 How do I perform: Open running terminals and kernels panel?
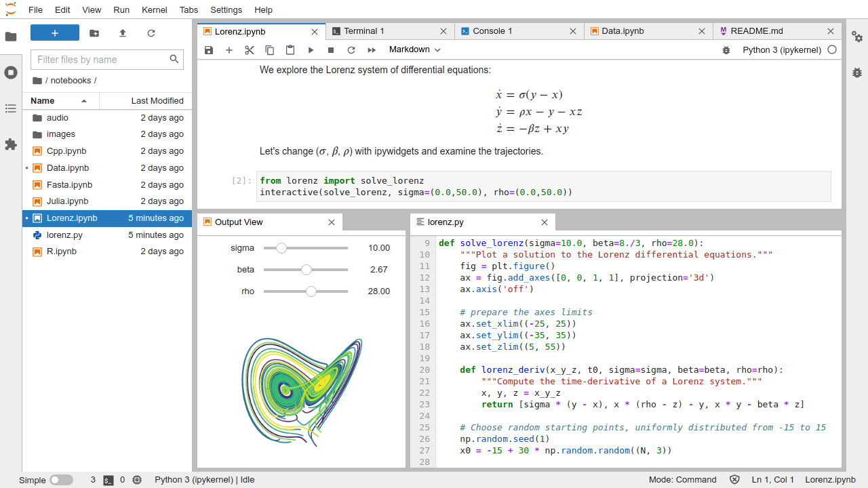(x=10, y=73)
